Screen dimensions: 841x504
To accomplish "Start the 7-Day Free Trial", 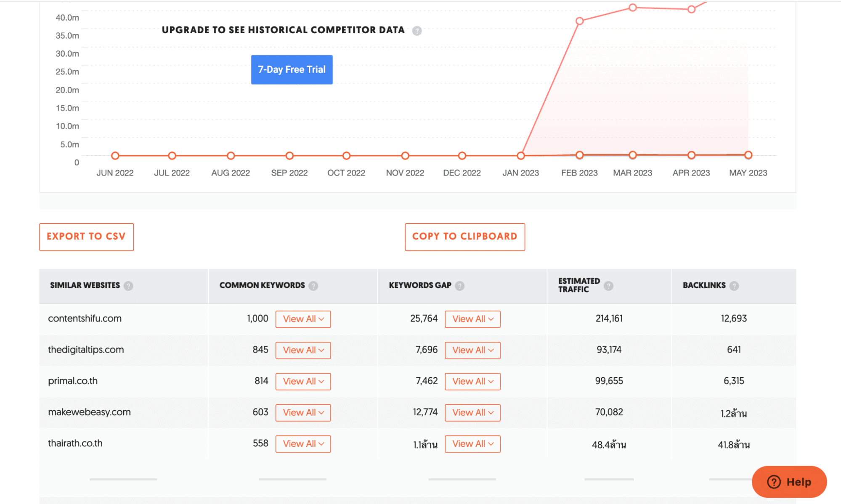I will pyautogui.click(x=292, y=70).
